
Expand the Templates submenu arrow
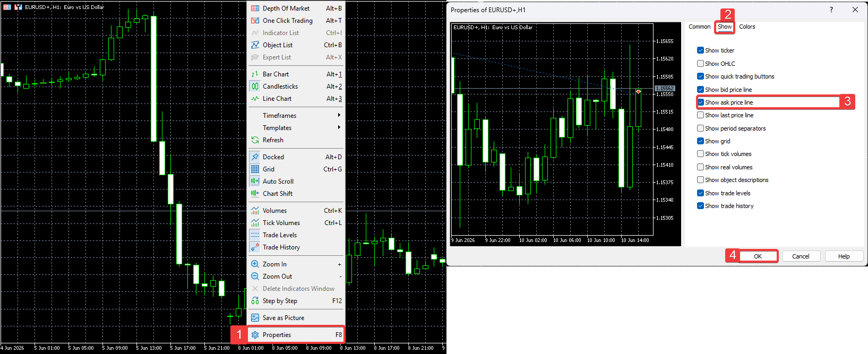[339, 127]
